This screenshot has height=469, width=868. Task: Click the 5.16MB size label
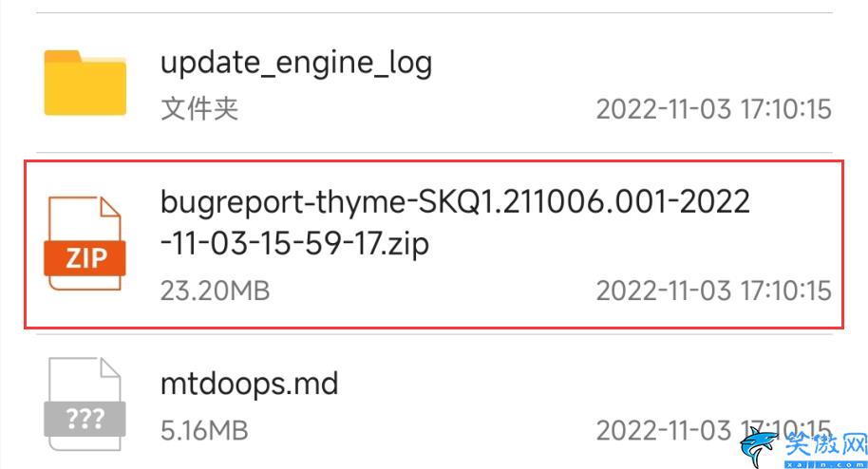[204, 431]
